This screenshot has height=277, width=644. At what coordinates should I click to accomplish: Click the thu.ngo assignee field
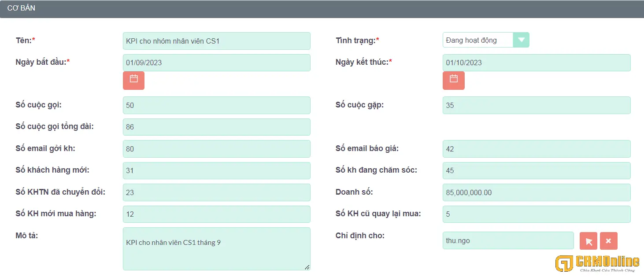pos(508,240)
